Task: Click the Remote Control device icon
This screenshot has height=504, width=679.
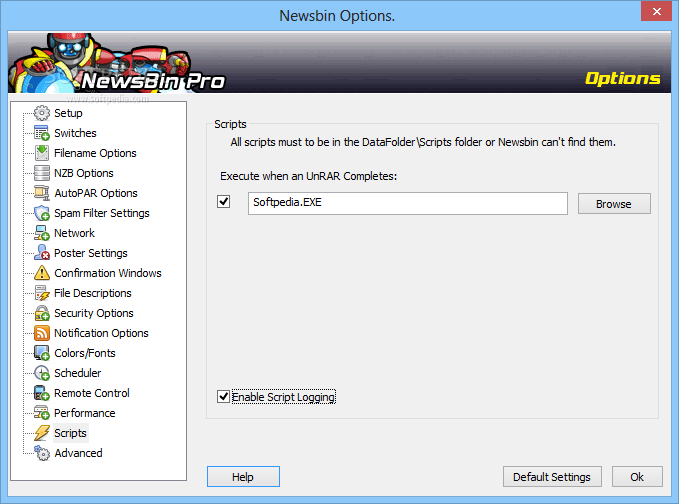Action: click(x=42, y=393)
